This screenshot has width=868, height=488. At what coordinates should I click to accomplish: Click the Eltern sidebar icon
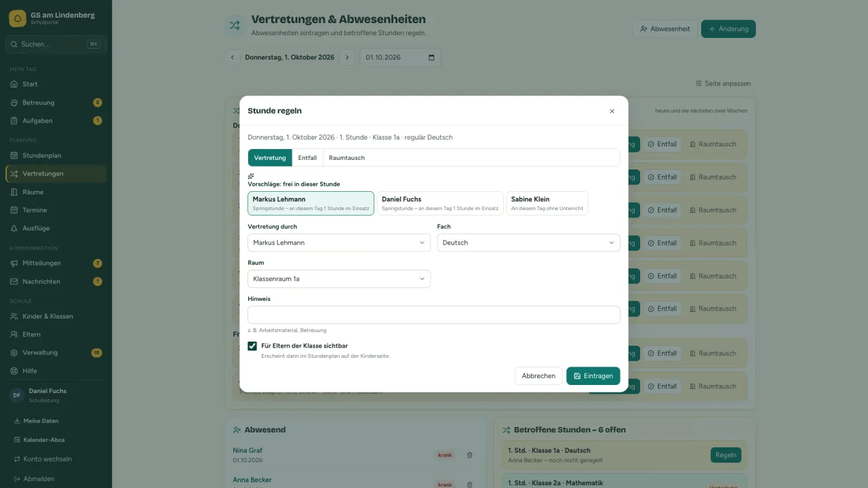point(14,334)
